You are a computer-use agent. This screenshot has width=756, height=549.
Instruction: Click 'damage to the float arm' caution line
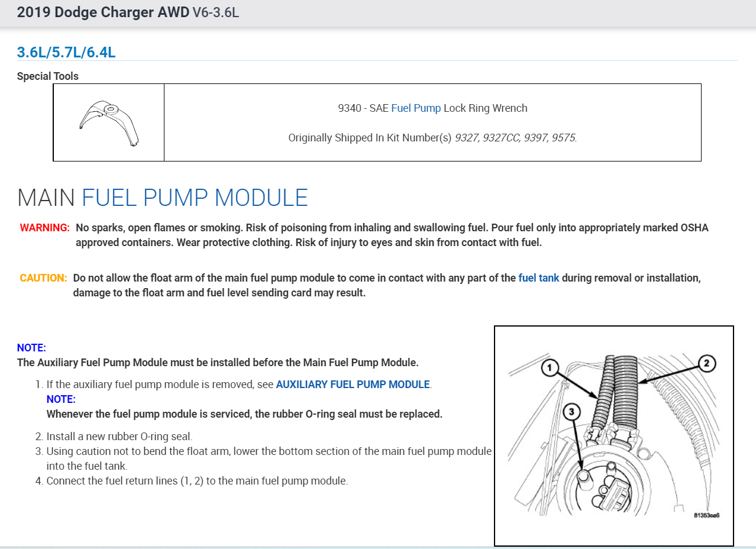(x=219, y=293)
